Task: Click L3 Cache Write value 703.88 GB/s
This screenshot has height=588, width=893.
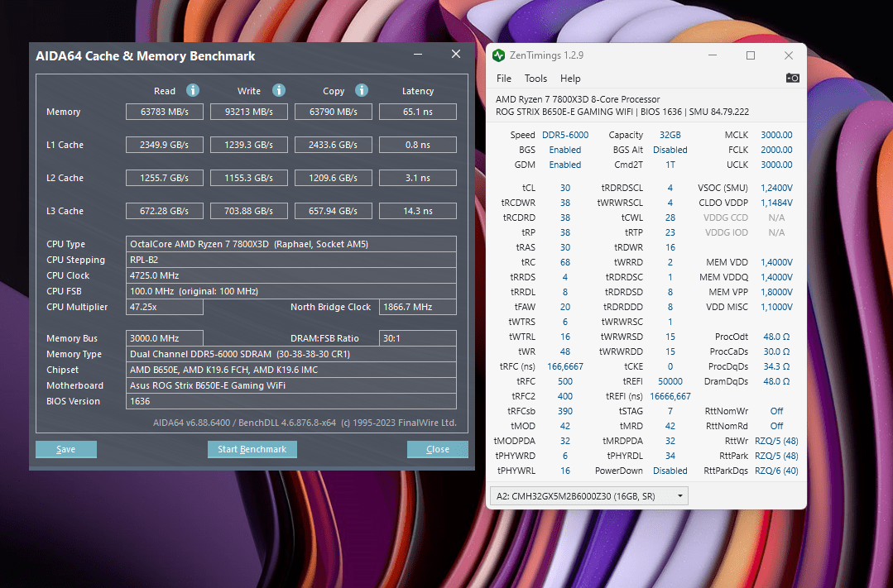Action: (x=249, y=211)
